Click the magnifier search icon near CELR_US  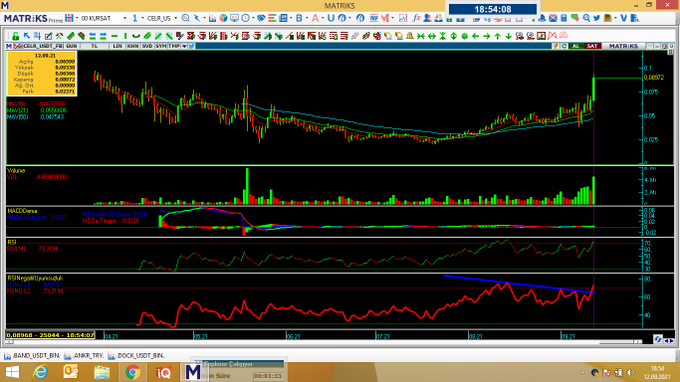click(x=186, y=18)
